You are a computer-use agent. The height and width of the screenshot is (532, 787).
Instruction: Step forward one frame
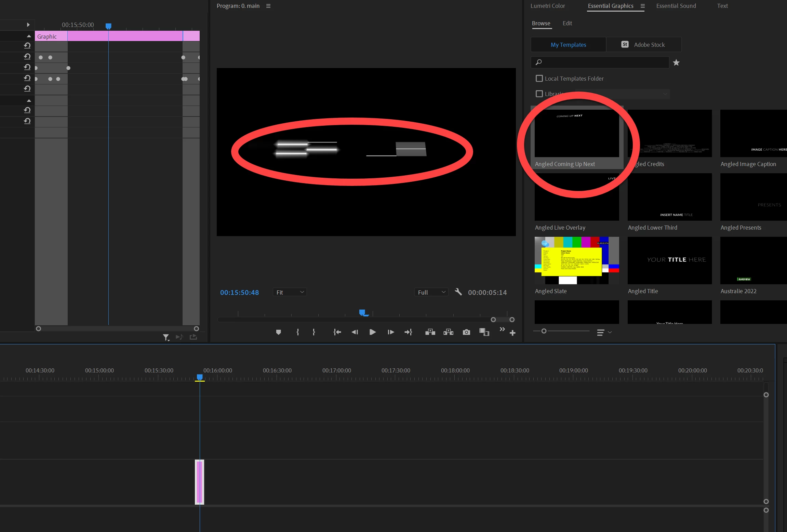[391, 332]
